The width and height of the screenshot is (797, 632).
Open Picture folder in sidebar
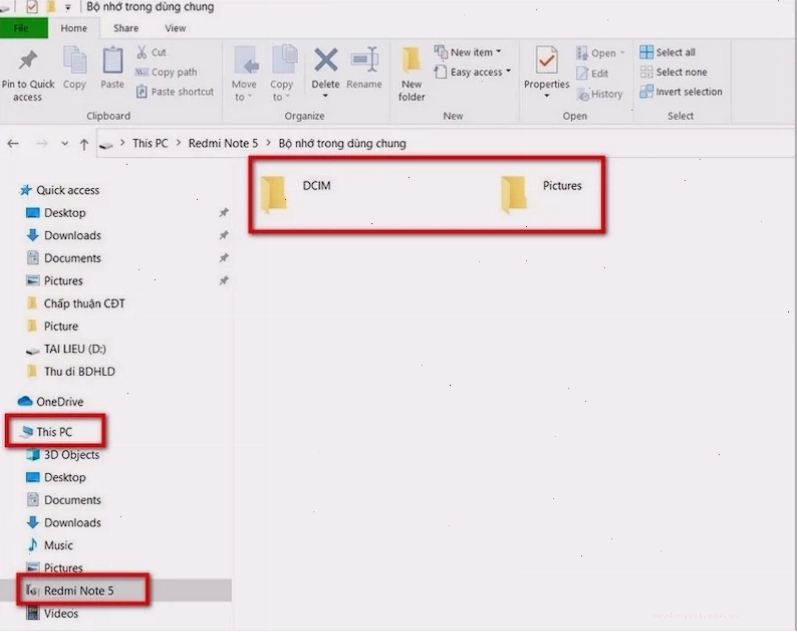tap(52, 326)
